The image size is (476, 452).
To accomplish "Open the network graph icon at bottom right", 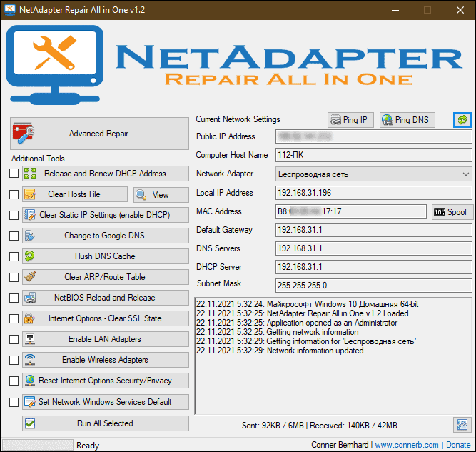I will (462, 424).
